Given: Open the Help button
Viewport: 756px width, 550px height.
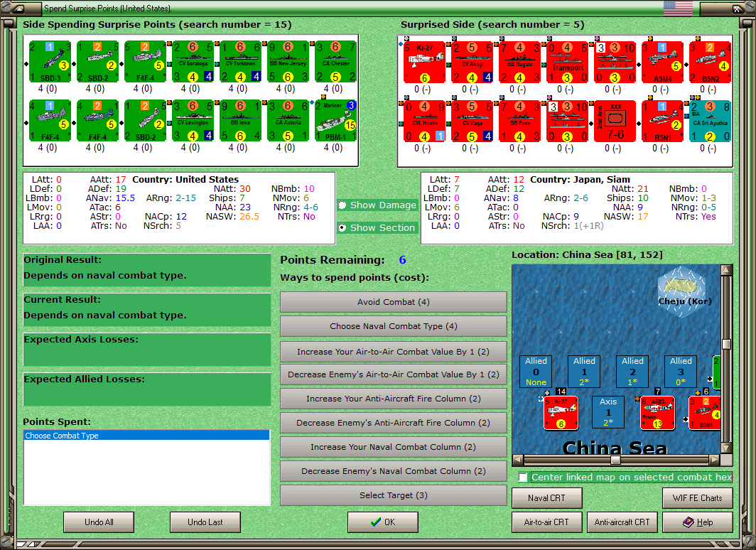Looking at the screenshot, I should click(698, 522).
